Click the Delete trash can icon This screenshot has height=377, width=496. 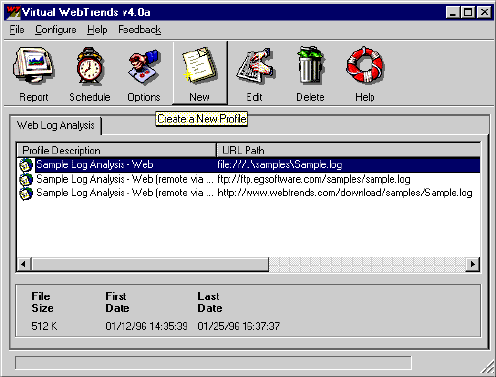(x=310, y=65)
